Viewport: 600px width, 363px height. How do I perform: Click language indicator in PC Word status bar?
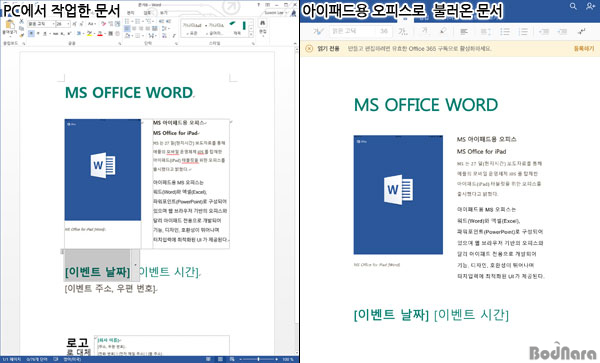click(72, 360)
